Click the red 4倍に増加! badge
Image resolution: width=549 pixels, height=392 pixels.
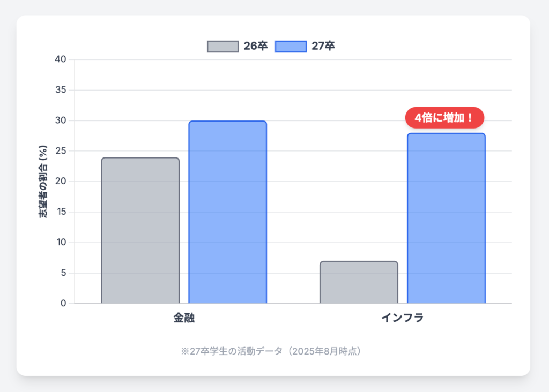point(444,117)
